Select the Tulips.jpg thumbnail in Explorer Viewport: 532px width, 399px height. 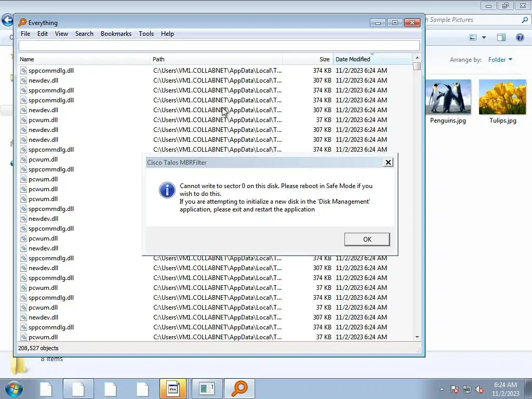(x=502, y=97)
